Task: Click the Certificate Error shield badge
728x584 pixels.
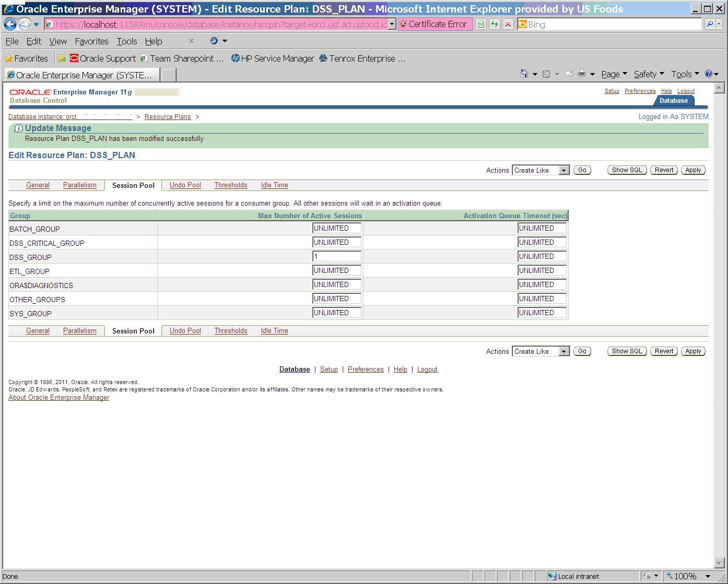Action: [435, 25]
